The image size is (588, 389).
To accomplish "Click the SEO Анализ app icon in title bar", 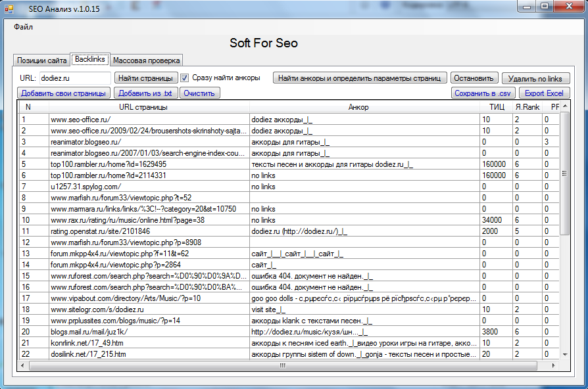I will point(9,9).
